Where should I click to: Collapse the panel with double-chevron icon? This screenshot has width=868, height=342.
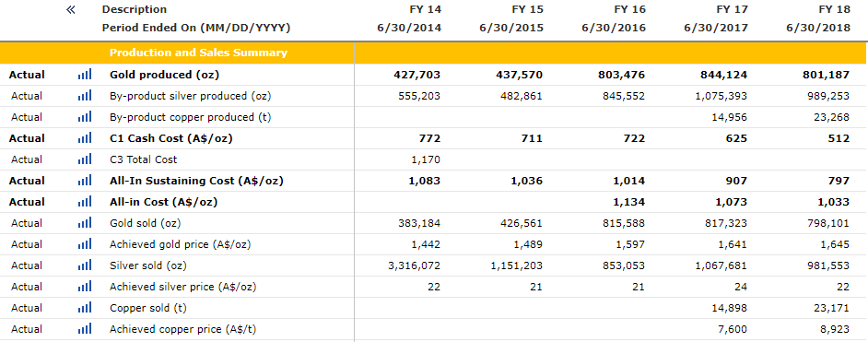pos(71,9)
